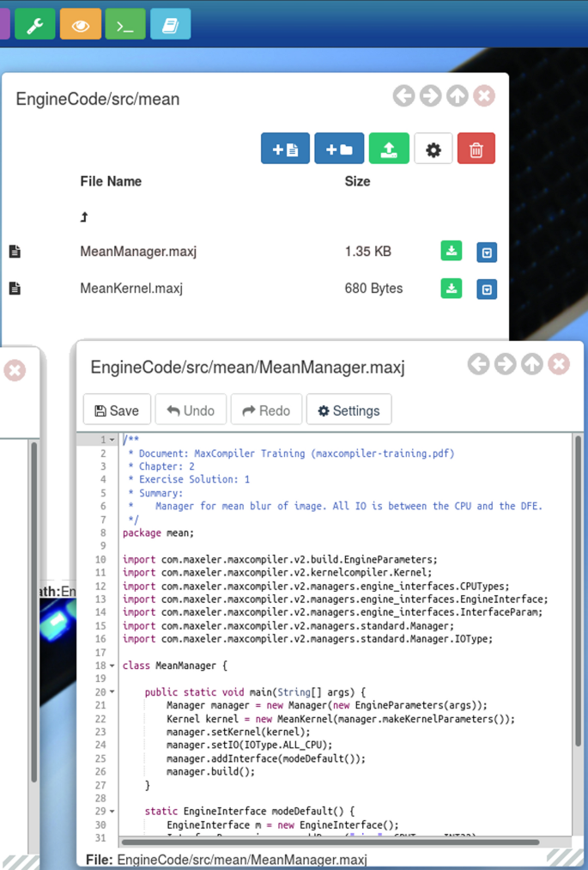Click the file icon beside MeanKernel.maxj
Screen dimensions: 588x870
(x=15, y=289)
